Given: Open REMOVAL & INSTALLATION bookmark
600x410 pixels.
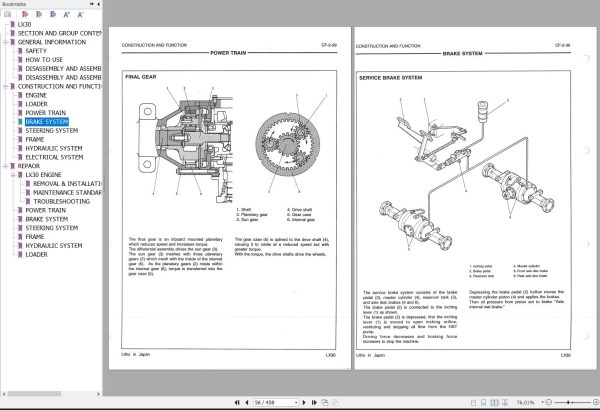Looking at the screenshot, I should 67,184.
